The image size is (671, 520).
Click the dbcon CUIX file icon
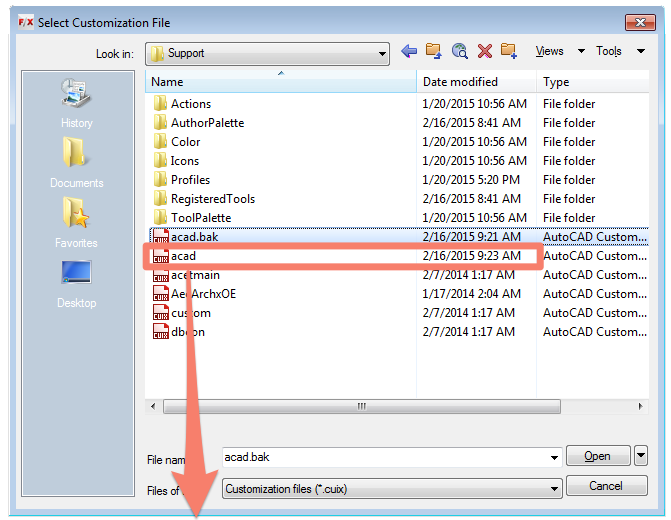click(x=161, y=332)
